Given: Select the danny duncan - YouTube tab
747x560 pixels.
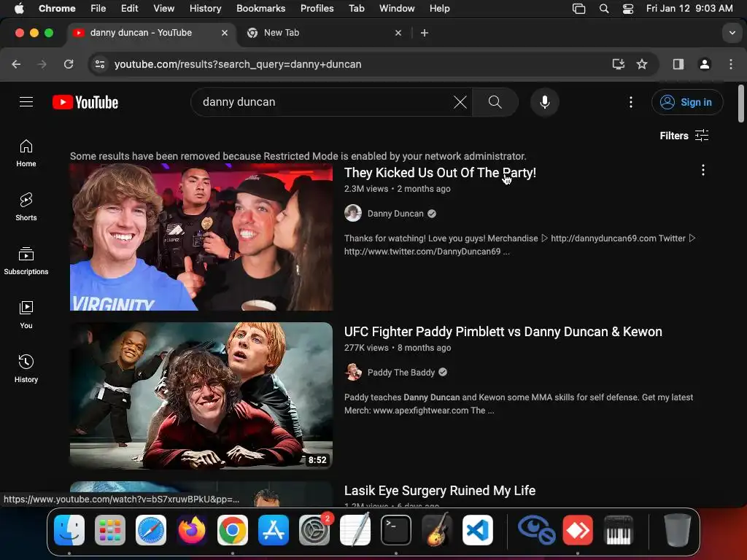Looking at the screenshot, I should [150, 33].
